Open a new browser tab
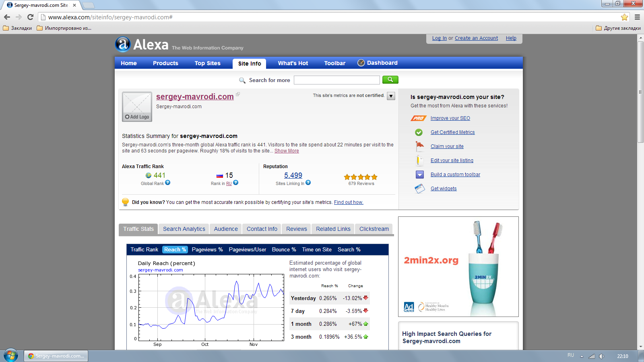 88,5
